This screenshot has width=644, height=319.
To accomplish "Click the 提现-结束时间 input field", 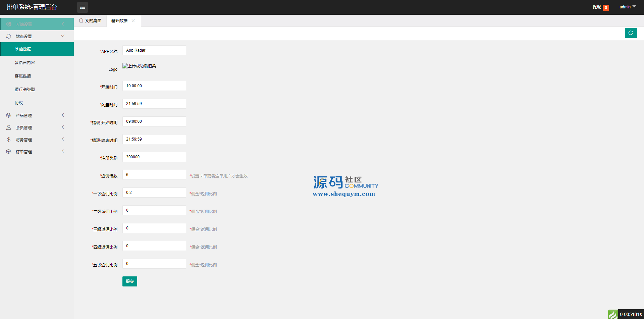I will tap(154, 139).
